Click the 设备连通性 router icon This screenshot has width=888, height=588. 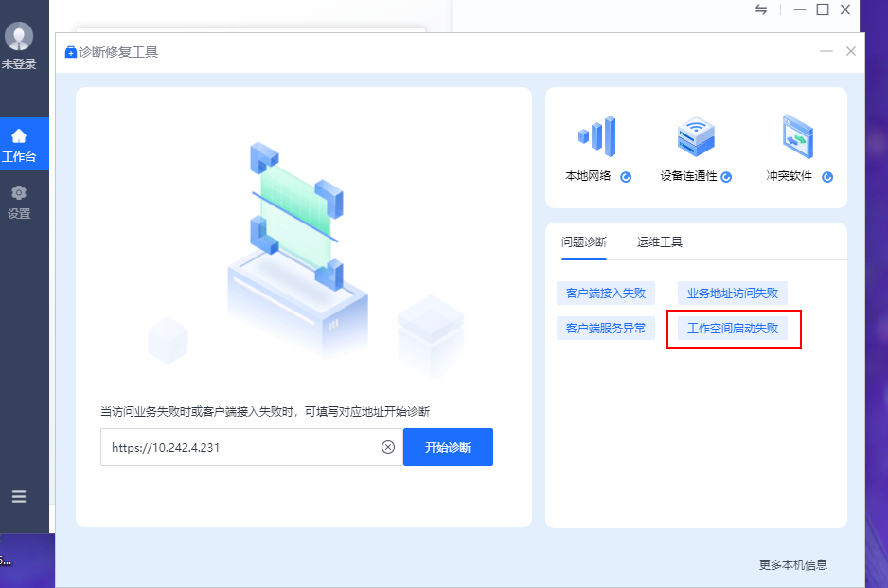[696, 137]
